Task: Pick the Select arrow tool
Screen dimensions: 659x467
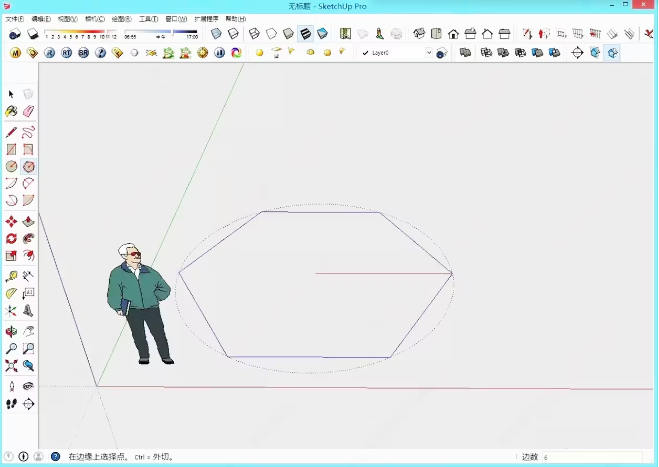Action: pyautogui.click(x=11, y=94)
